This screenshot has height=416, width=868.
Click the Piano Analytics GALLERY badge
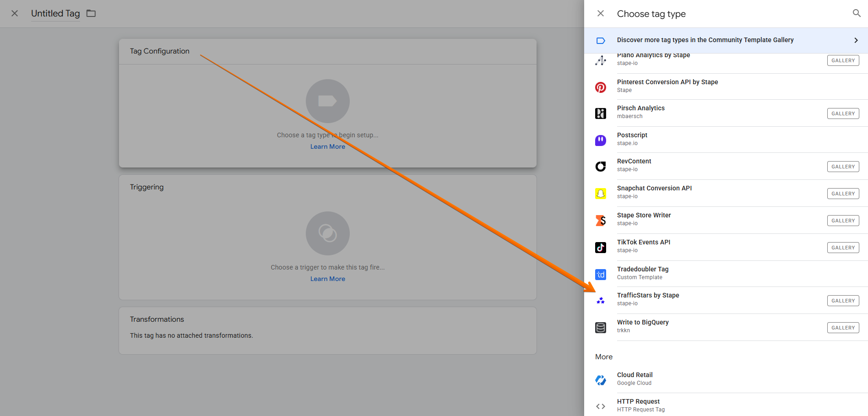[843, 60]
